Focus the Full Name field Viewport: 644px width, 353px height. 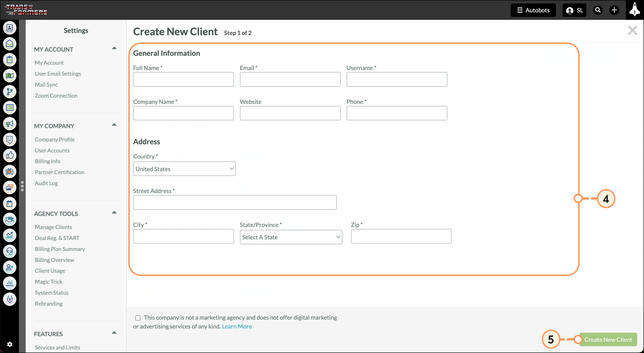tap(183, 79)
